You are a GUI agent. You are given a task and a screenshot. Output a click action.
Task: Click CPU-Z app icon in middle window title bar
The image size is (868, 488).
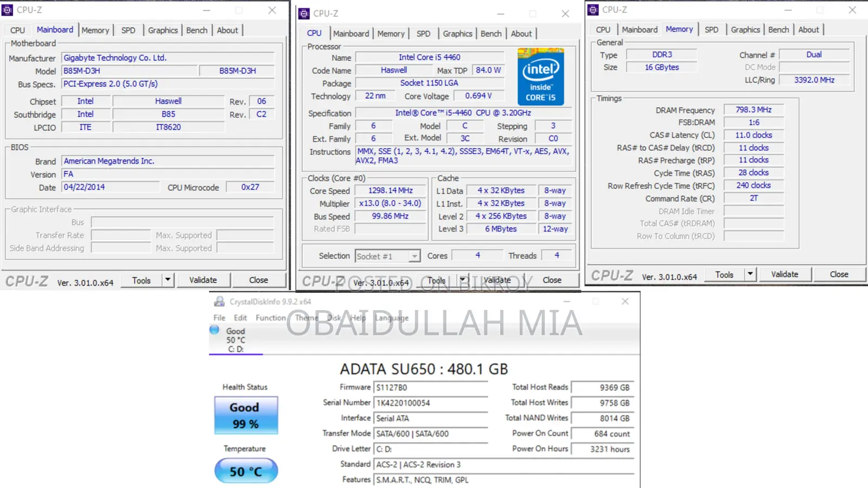[x=304, y=14]
